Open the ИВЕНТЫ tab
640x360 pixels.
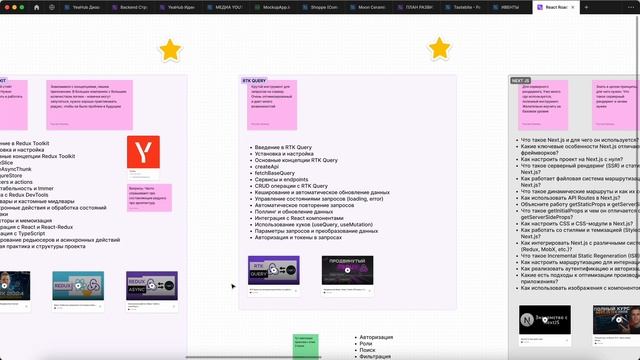pyautogui.click(x=506, y=7)
